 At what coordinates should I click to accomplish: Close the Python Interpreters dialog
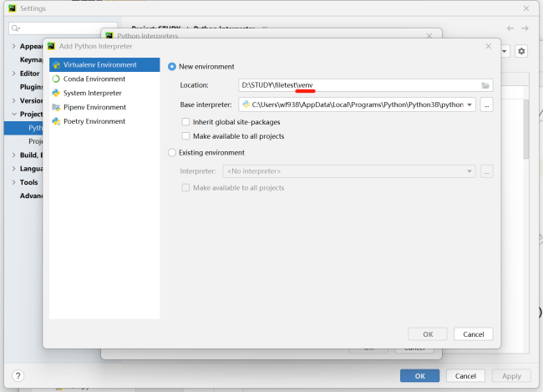point(429,36)
